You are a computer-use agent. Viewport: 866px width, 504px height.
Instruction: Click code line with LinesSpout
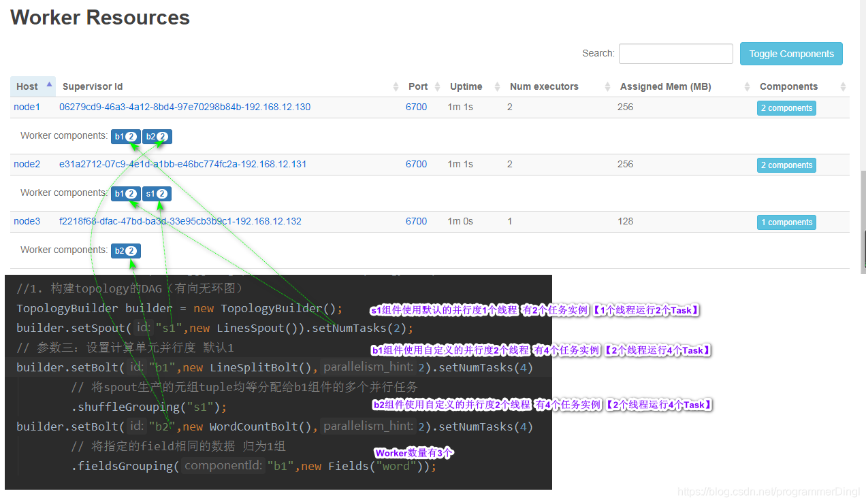[x=215, y=328]
